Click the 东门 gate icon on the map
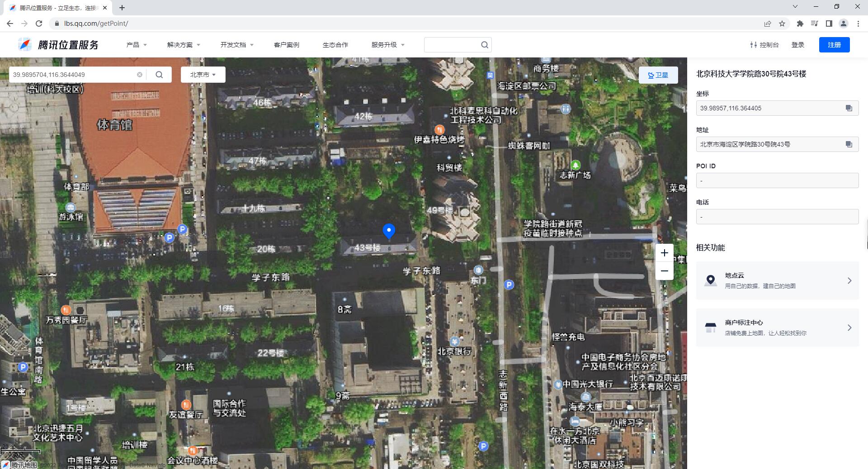 (478, 270)
